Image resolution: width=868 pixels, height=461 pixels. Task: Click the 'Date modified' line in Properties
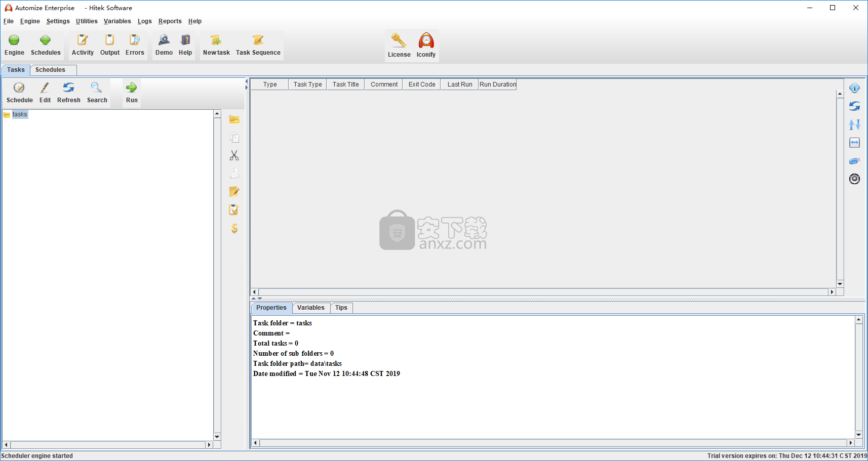click(x=327, y=373)
